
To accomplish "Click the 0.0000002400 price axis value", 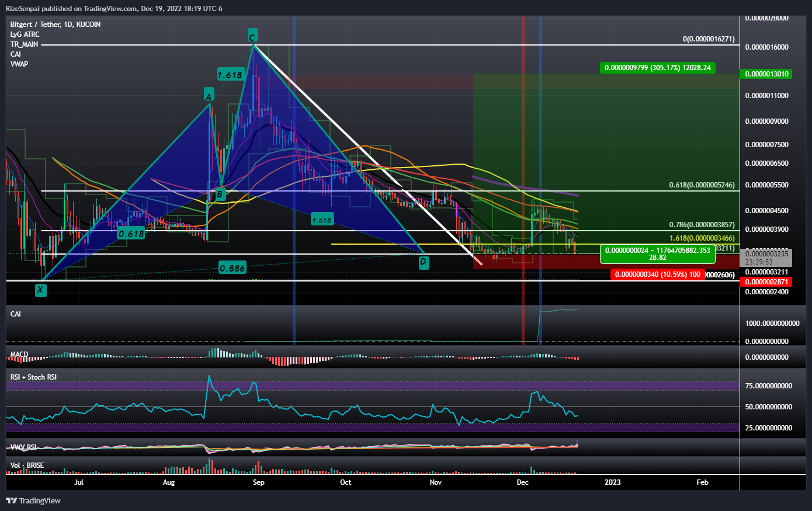I will click(x=766, y=292).
